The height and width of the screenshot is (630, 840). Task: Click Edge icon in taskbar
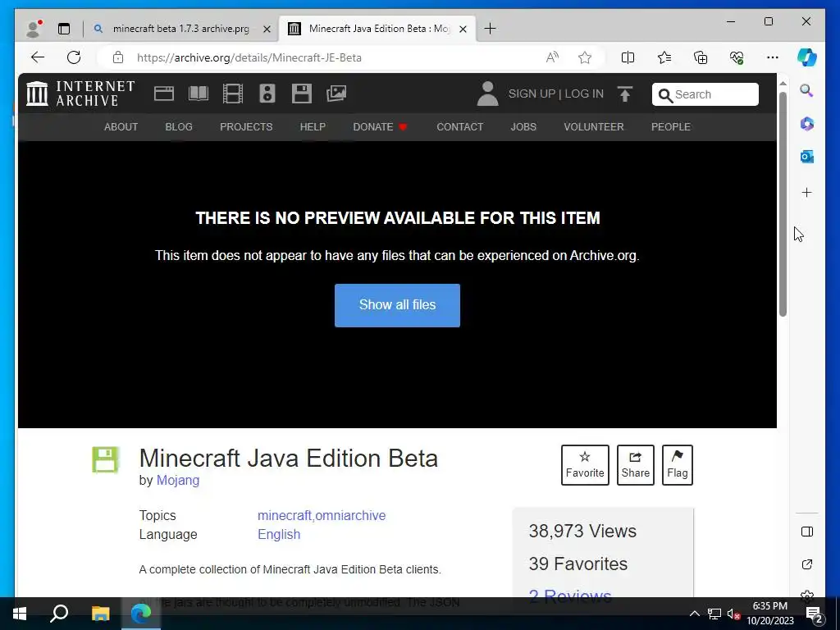pyautogui.click(x=141, y=614)
